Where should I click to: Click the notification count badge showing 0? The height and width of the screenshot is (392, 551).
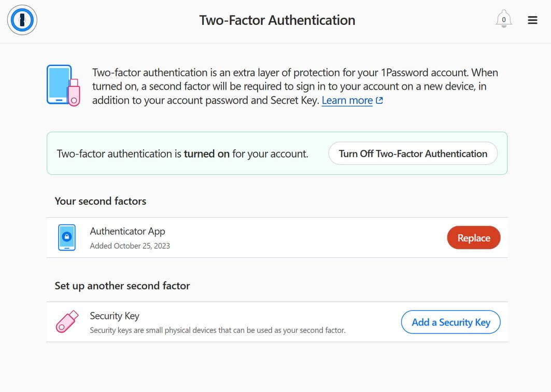[x=503, y=20]
